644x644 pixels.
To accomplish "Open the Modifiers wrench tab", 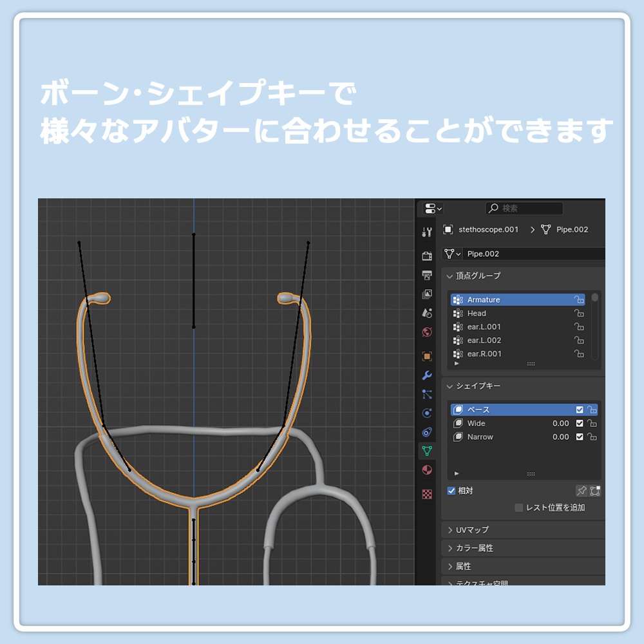I will click(427, 375).
